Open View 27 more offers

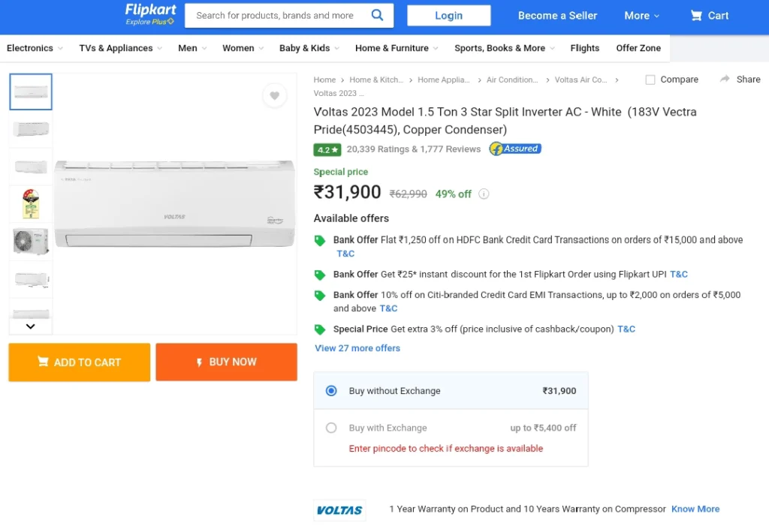[x=357, y=348]
